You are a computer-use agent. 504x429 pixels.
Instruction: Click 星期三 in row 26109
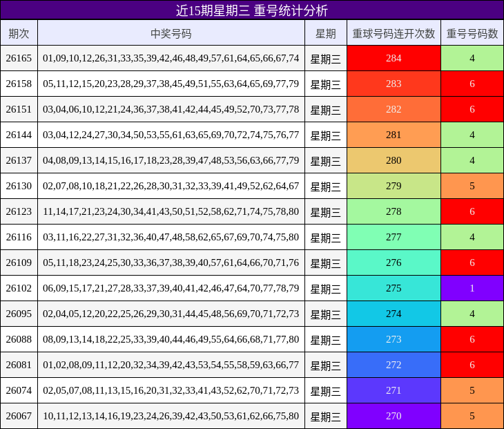[x=326, y=263]
